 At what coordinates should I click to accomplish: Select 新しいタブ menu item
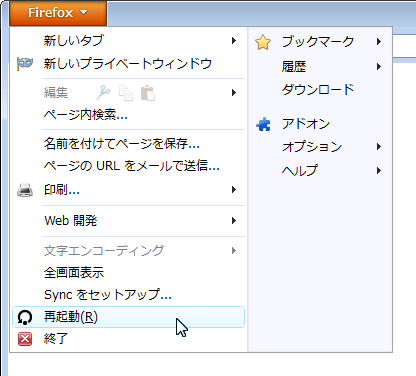point(128,41)
